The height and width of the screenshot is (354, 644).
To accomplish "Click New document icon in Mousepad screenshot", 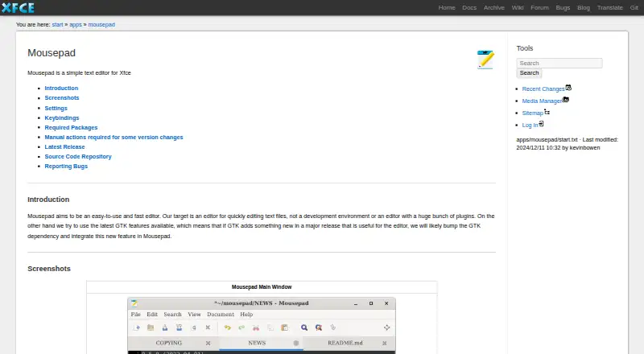I will coord(136,327).
